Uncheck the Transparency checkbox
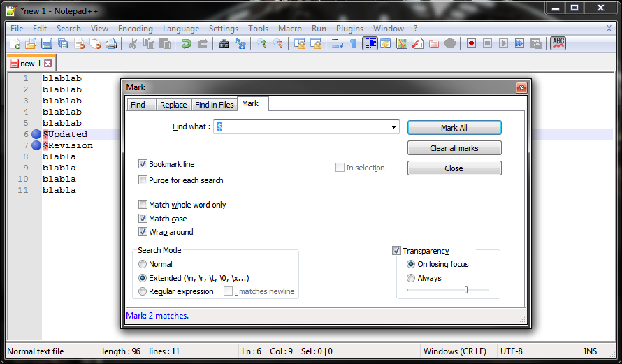 point(396,251)
